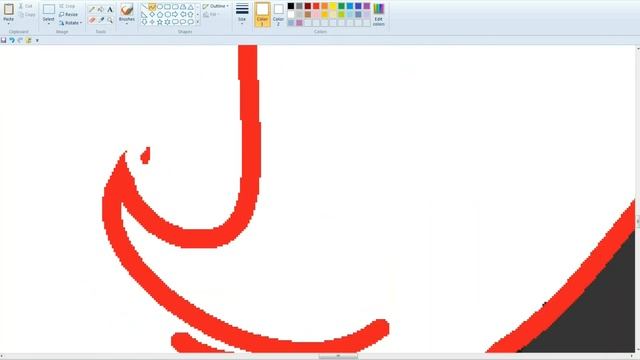Open the Brushes dropdown arrow
The width and height of the screenshot is (640, 360).
127,23
